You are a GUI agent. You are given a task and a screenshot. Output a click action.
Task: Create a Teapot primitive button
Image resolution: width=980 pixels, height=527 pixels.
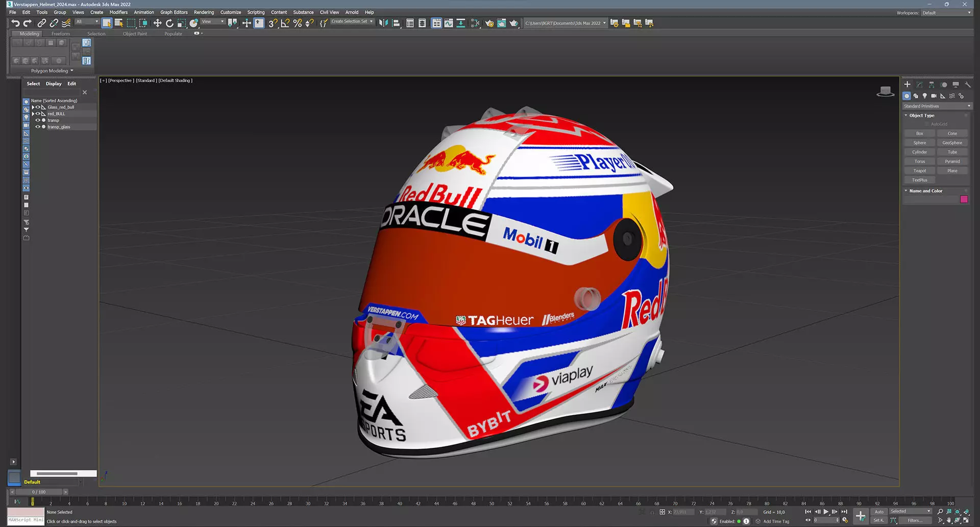coord(919,171)
